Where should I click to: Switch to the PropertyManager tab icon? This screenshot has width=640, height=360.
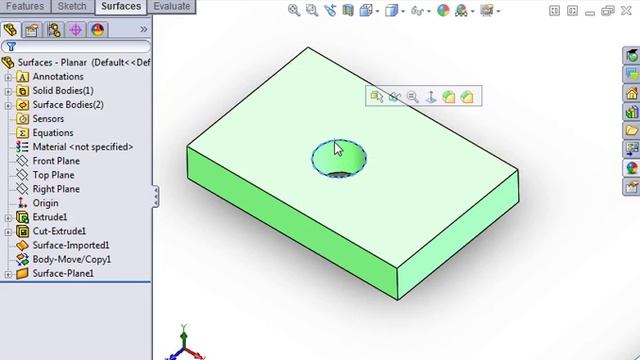click(x=31, y=29)
